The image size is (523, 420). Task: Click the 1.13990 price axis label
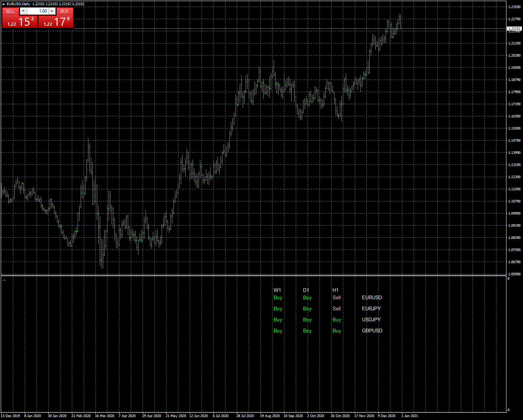pos(514,153)
